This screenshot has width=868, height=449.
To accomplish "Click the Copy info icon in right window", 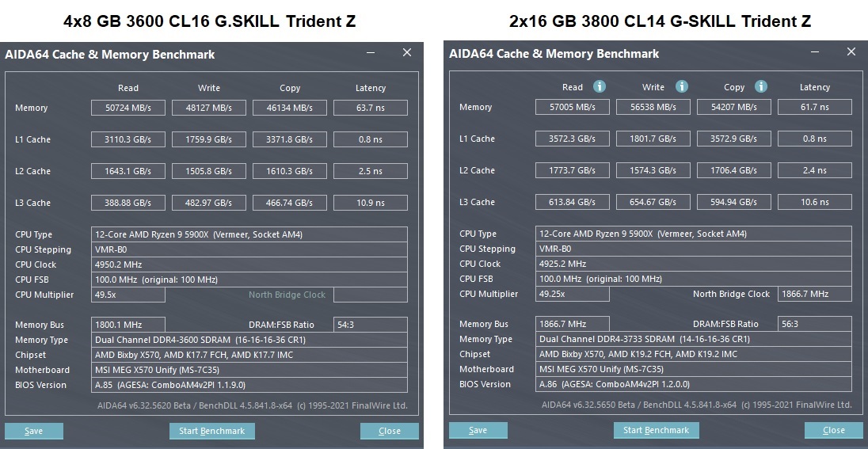I will [761, 86].
